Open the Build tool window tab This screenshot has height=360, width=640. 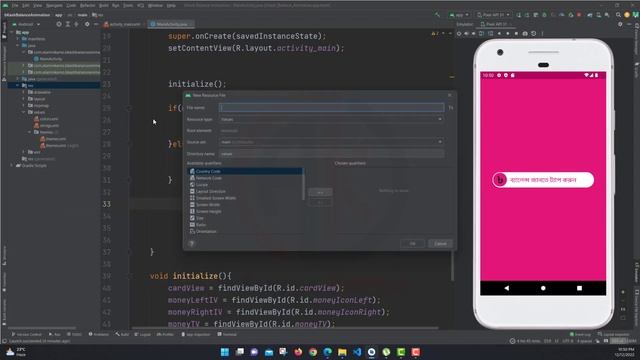122,335
